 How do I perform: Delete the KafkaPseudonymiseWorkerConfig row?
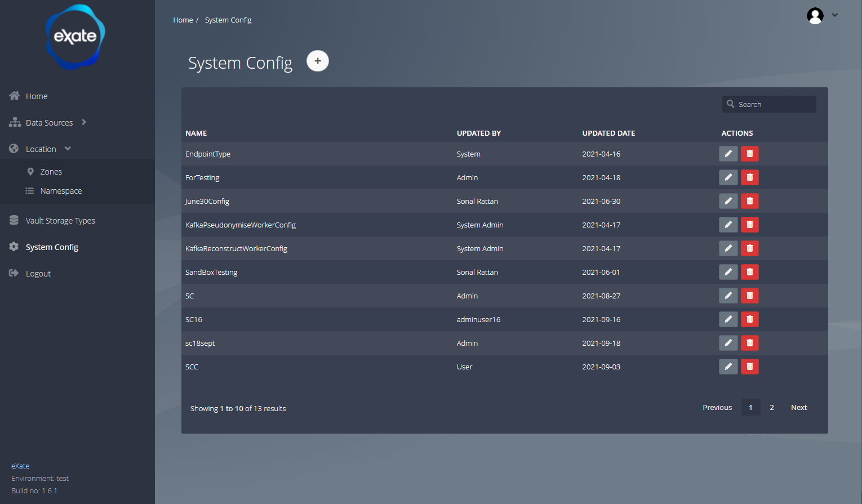(749, 225)
